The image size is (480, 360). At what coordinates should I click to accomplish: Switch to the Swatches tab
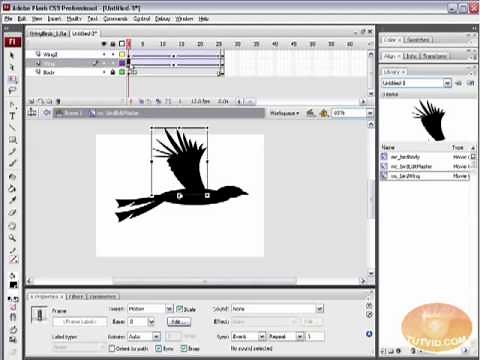click(x=418, y=40)
